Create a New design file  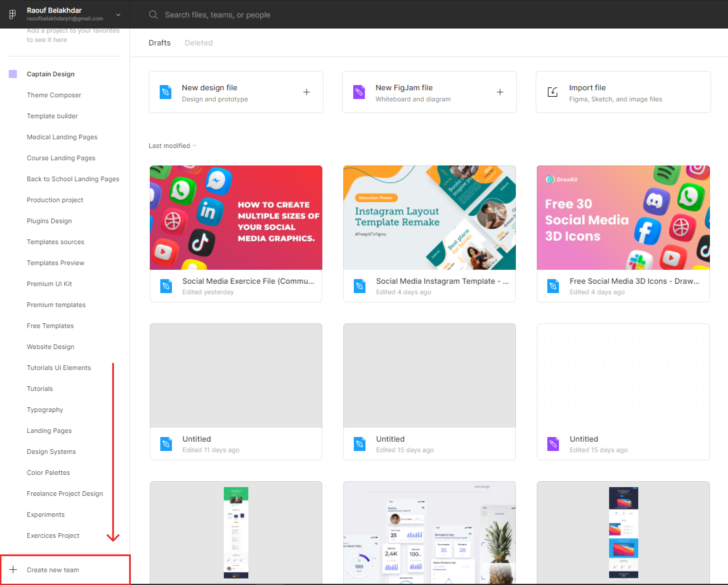point(236,92)
